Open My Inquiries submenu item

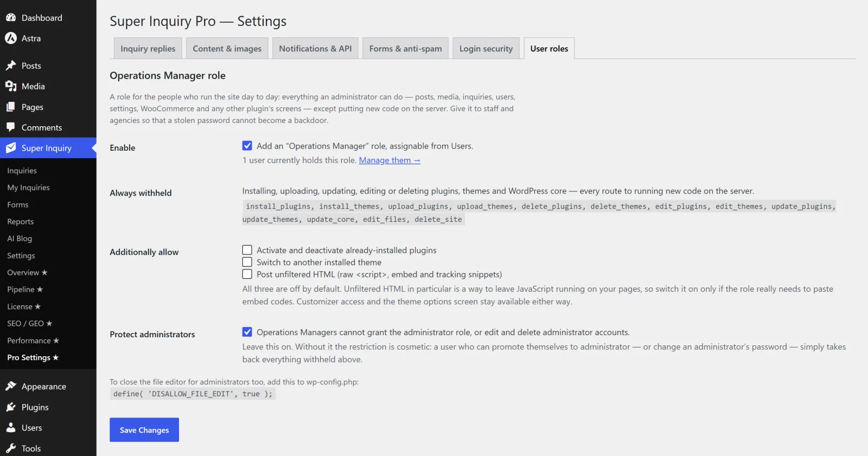pos(28,188)
